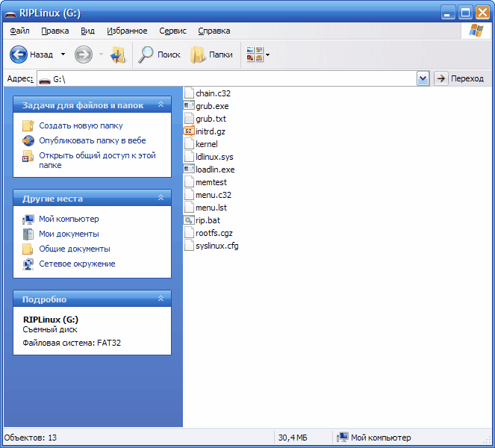Viewport: 495px width, 448px height.
Task: Open the Сетевое окружение link
Action: point(77,264)
